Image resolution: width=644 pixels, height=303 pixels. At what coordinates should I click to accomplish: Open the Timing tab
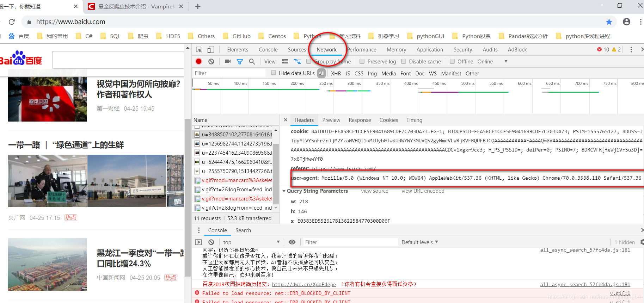[414, 120]
